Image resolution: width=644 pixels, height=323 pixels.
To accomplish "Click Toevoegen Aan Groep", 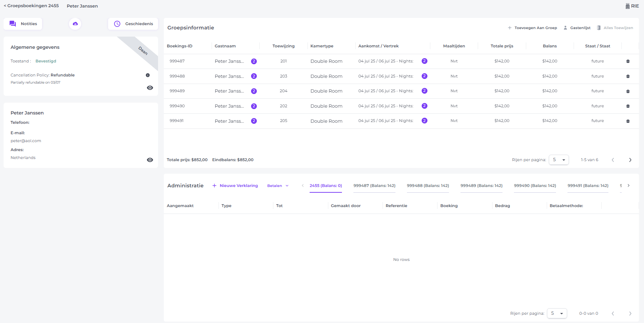I will (532, 28).
